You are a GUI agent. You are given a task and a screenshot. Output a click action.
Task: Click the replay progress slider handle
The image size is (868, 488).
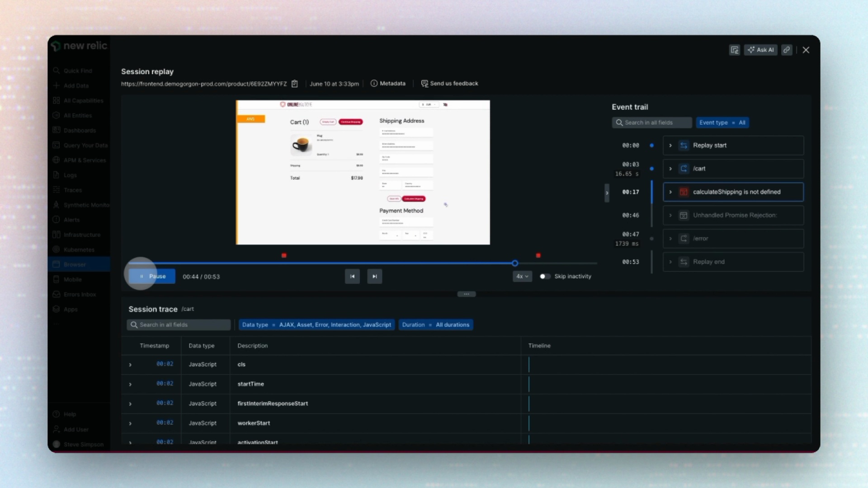point(515,263)
